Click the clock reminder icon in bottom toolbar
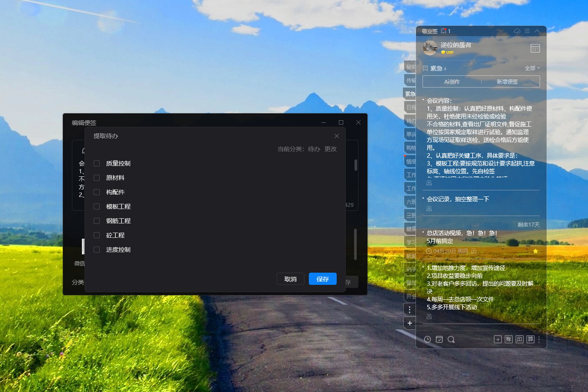588x392 pixels. pos(428,339)
